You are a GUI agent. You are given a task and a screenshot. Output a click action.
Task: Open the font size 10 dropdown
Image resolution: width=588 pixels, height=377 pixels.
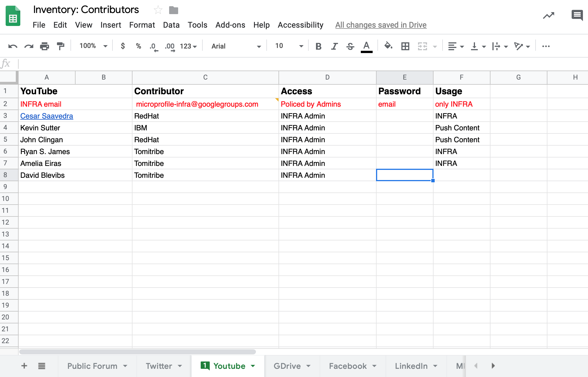(x=289, y=46)
